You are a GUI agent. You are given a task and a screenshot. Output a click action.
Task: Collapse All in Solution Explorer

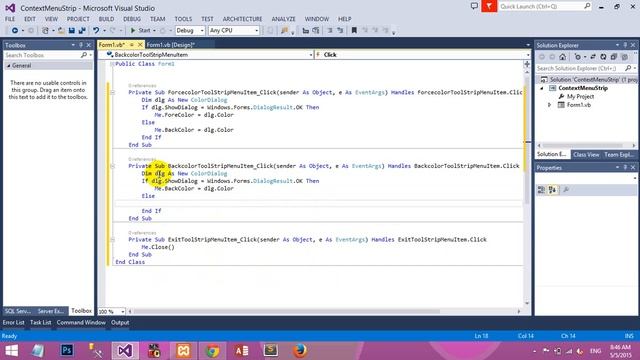click(x=613, y=57)
